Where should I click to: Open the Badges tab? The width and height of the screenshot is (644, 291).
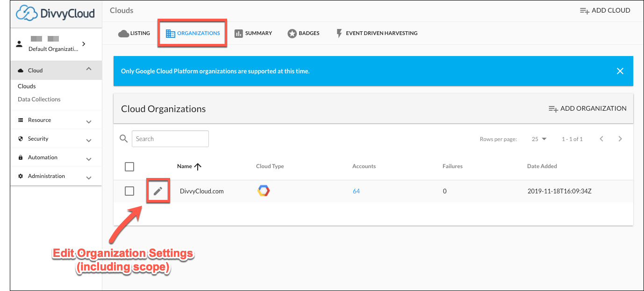click(303, 33)
